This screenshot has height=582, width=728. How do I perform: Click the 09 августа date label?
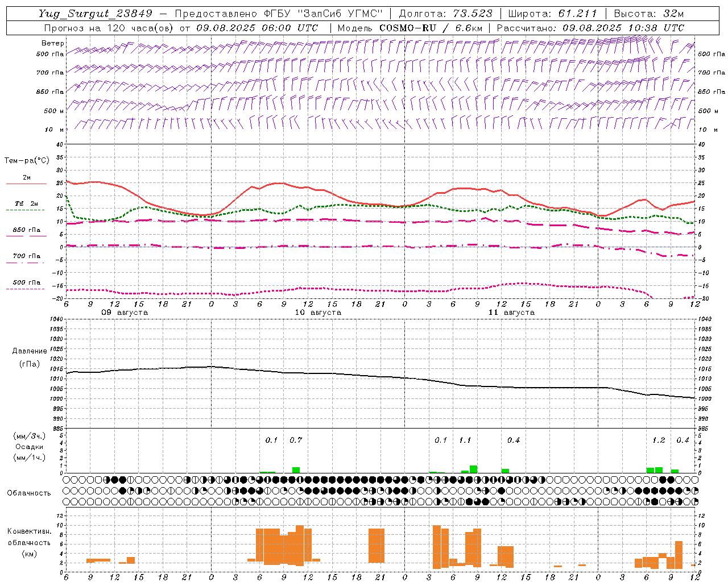pyautogui.click(x=125, y=313)
